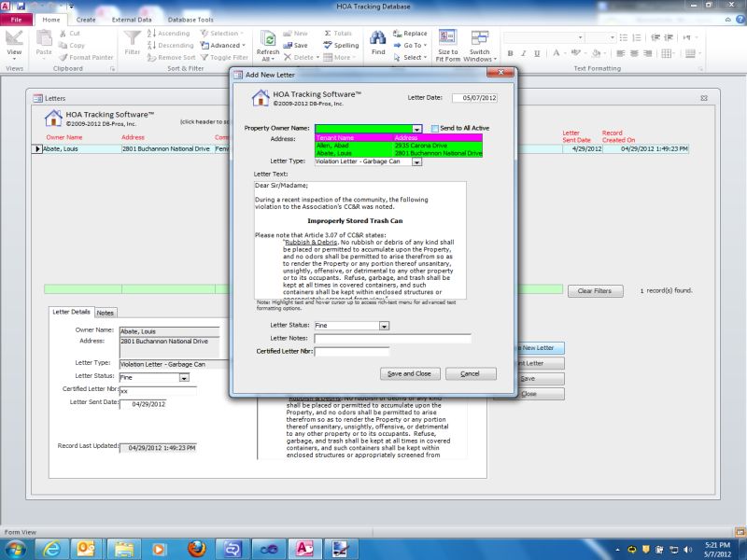Select Abate, Louis in dropdown list

[x=399, y=153]
